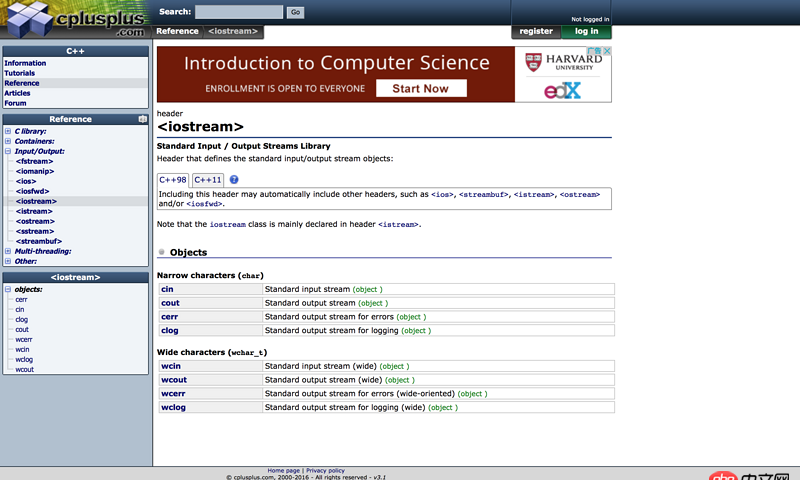This screenshot has height=480, width=800.
Task: Open wclog in the objects sidebar list
Action: (x=24, y=360)
